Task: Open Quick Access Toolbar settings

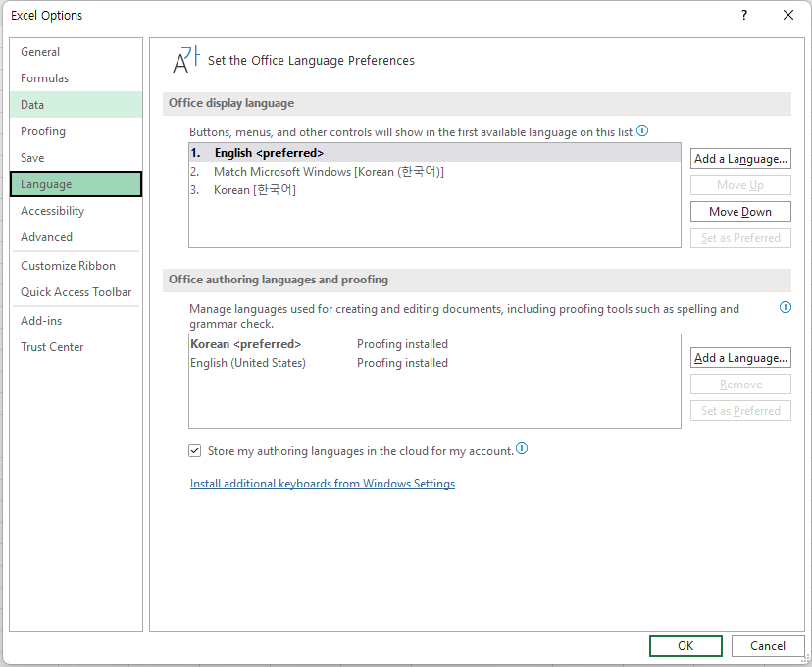Action: [x=76, y=292]
